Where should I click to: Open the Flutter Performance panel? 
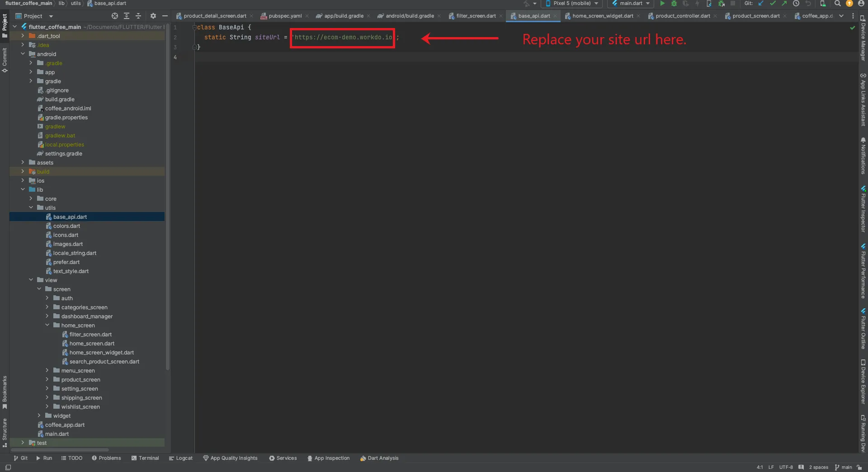point(863,271)
